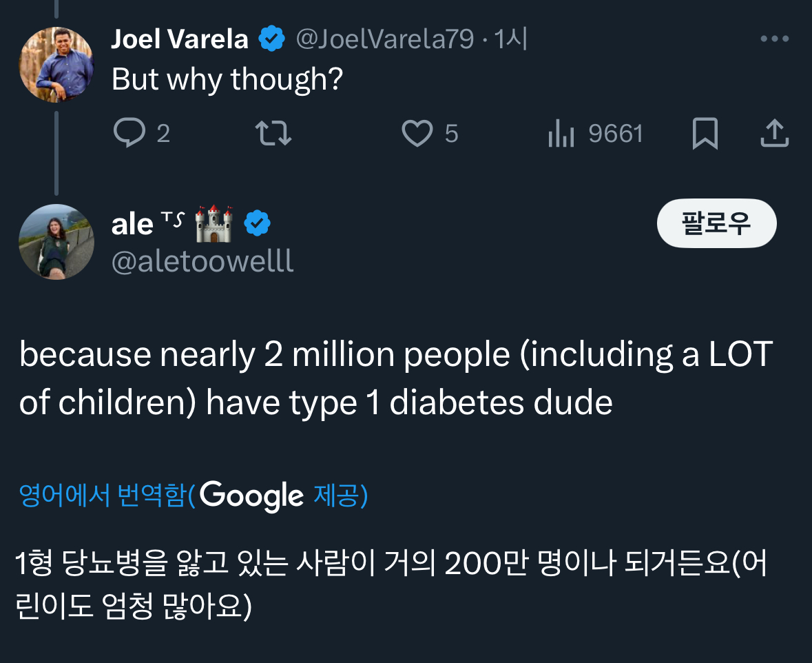This screenshot has width=812, height=663.
Task: Like the 'But why though?' tweet
Action: (417, 133)
